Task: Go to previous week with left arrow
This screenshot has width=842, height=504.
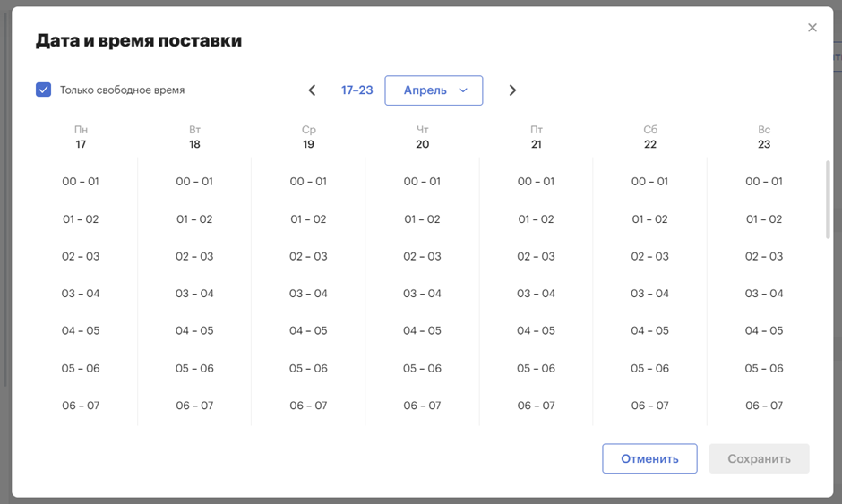Action: (x=312, y=90)
